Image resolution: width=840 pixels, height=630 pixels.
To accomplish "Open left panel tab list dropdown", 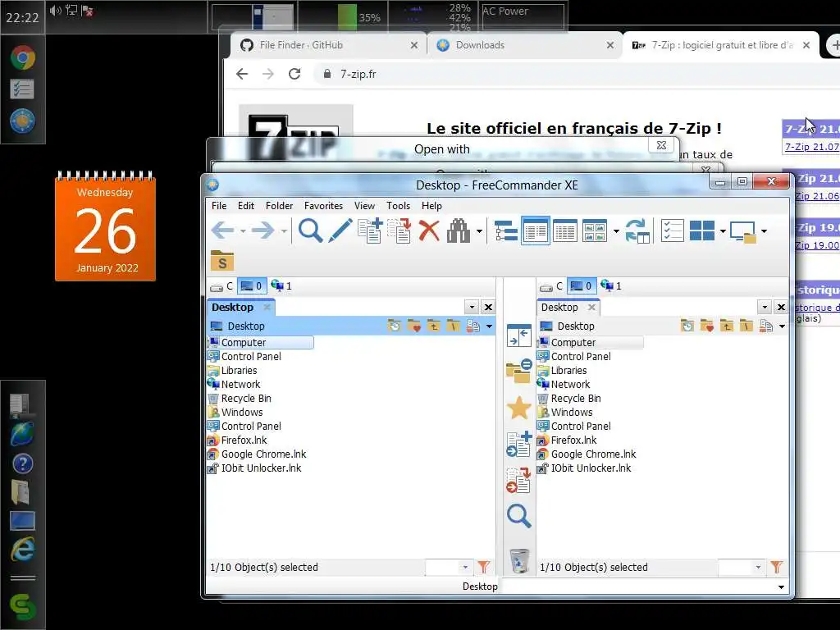I will [472, 308].
